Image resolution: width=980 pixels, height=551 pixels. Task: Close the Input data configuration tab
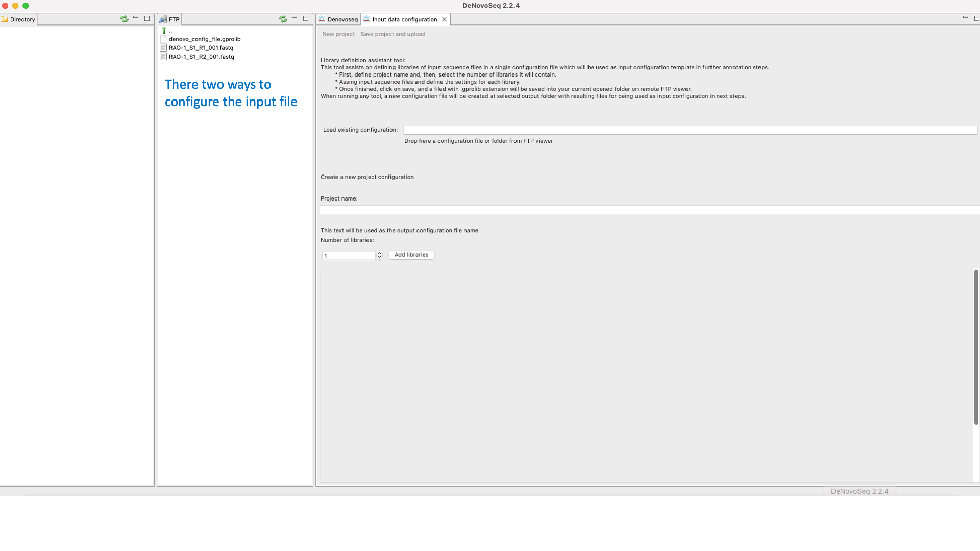pos(444,19)
